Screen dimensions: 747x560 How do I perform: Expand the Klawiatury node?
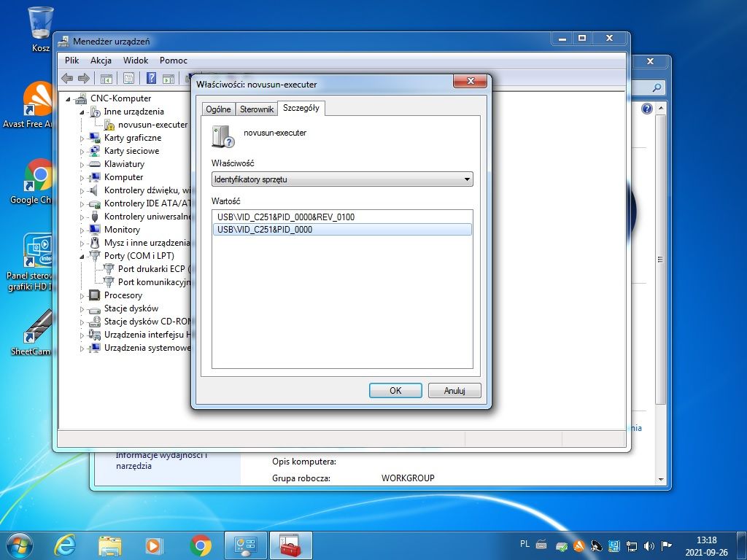[x=82, y=165]
